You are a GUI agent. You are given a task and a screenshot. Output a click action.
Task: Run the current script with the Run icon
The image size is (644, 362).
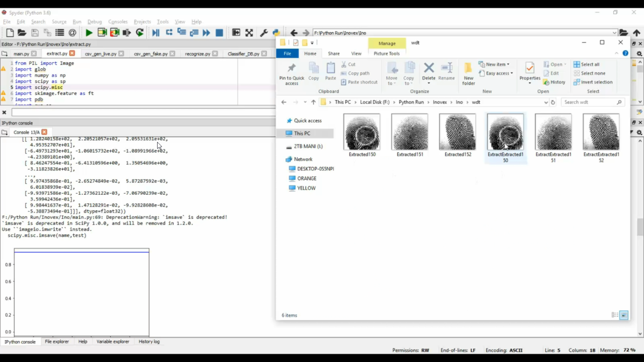(x=89, y=33)
